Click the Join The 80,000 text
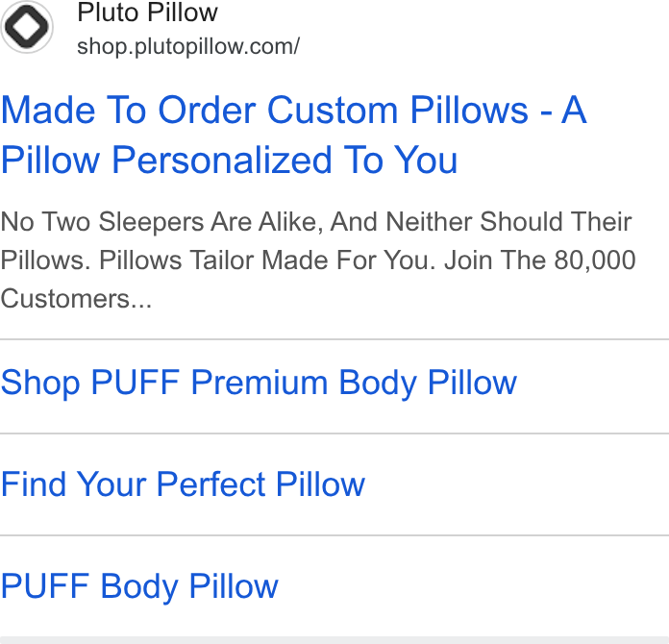The height and width of the screenshot is (644, 669). [540, 260]
